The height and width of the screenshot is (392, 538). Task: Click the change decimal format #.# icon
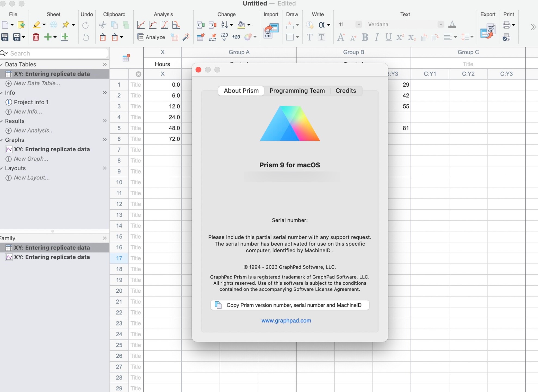pos(212,37)
